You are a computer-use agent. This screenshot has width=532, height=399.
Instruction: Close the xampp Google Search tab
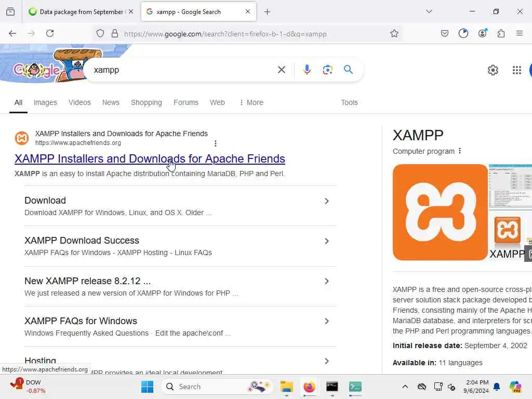[x=248, y=11]
